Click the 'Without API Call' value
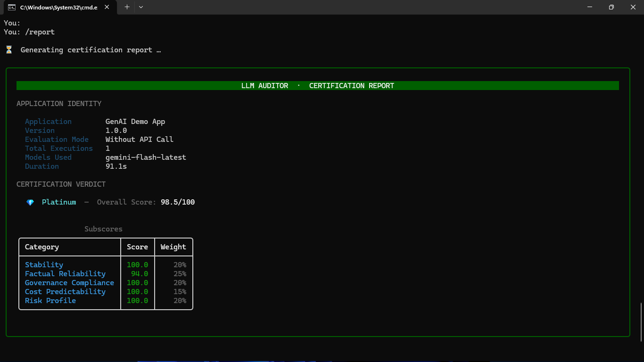 tap(140, 140)
